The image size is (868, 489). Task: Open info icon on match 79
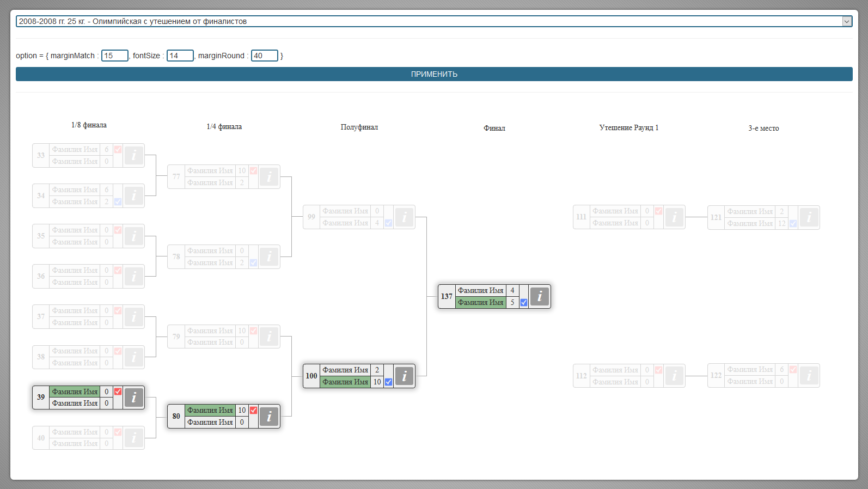269,337
